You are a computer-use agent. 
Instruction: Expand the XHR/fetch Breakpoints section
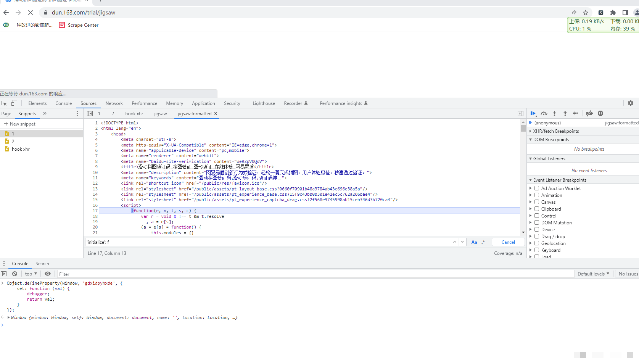556,131
